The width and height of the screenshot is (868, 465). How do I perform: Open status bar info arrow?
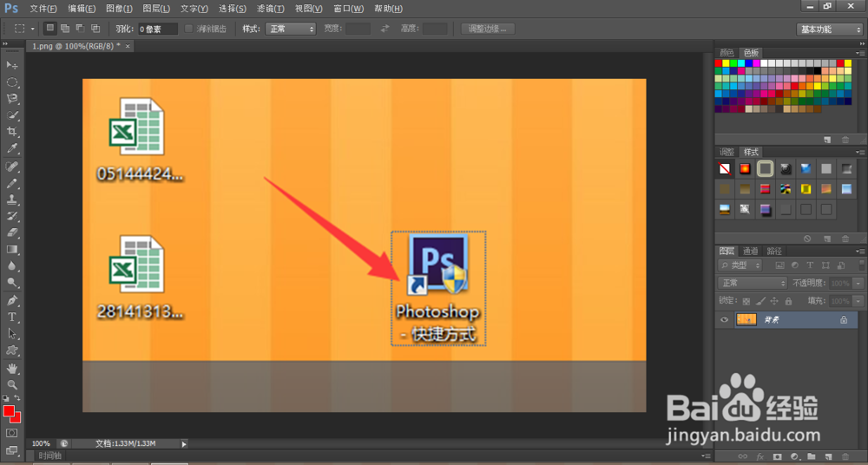point(184,444)
